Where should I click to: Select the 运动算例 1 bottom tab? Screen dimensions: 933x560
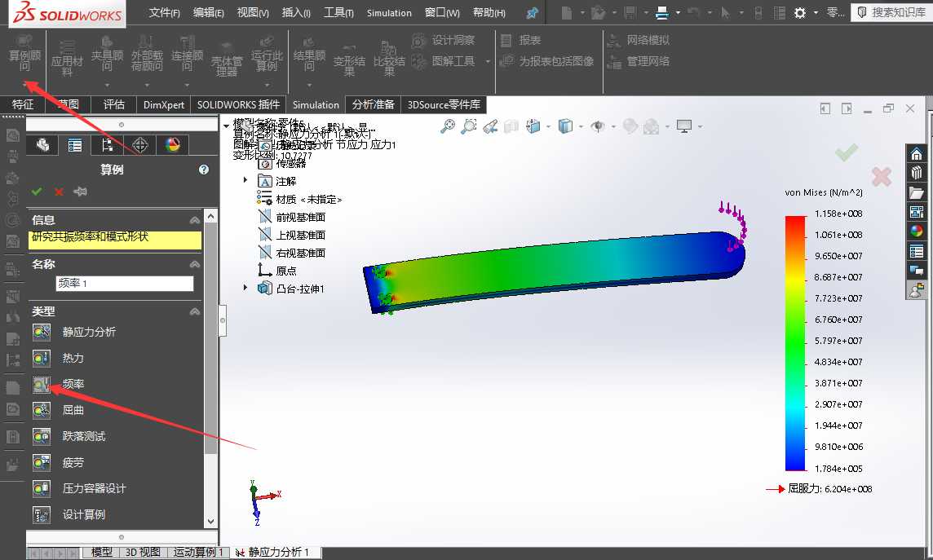[x=198, y=553]
